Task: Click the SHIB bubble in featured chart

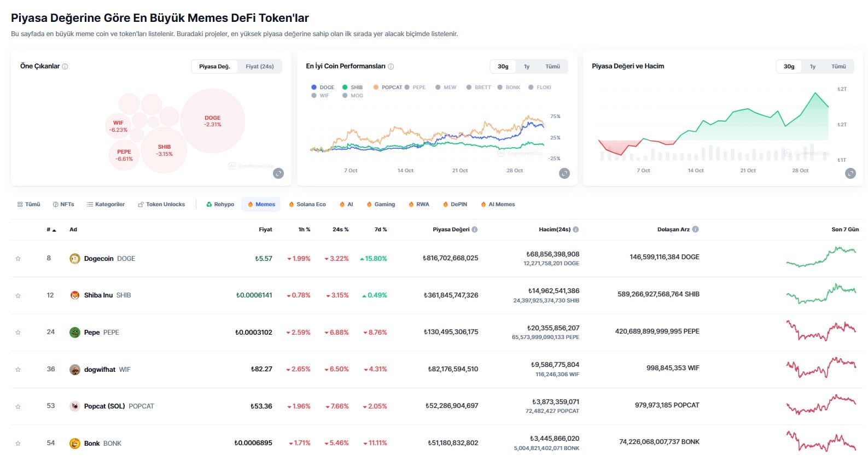Action: click(164, 150)
